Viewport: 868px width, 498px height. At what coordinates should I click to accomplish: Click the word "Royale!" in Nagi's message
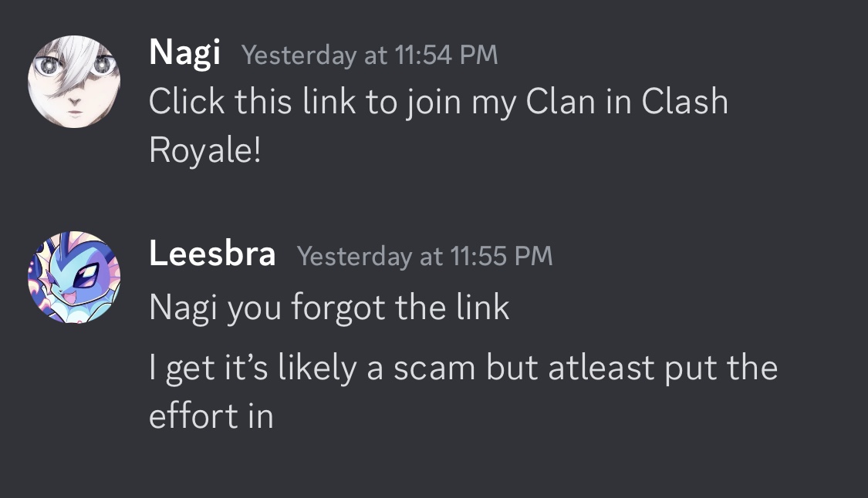click(x=205, y=150)
